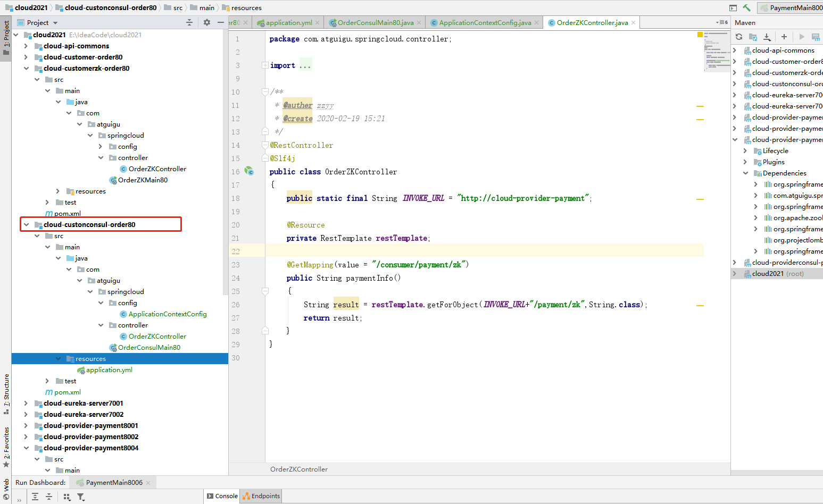Click the main breadcrumb in navigation bar
This screenshot has width=823, height=504.
point(202,7)
